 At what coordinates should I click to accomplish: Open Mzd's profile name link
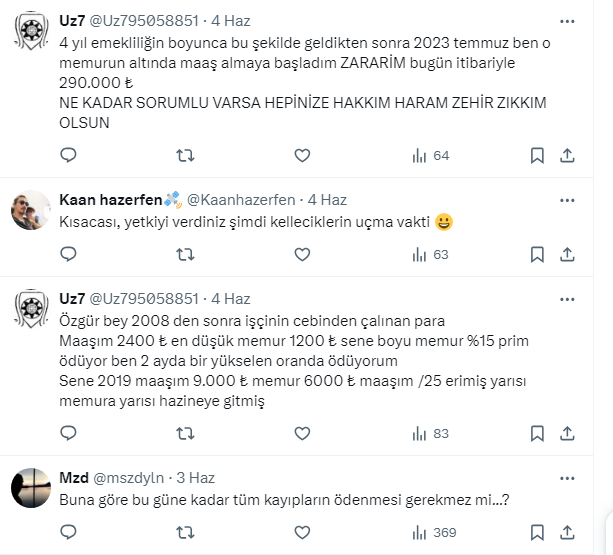pyautogui.click(x=74, y=478)
